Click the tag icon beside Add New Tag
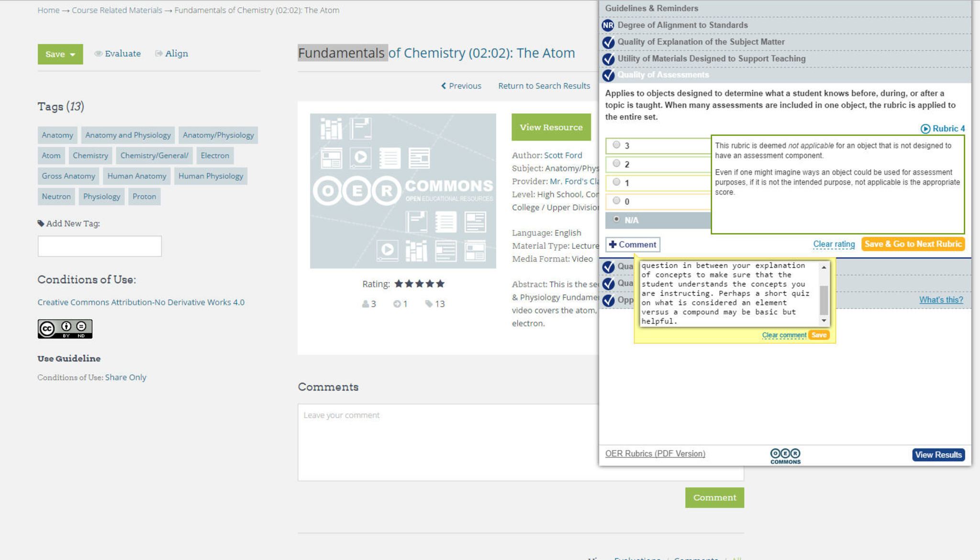 (41, 224)
